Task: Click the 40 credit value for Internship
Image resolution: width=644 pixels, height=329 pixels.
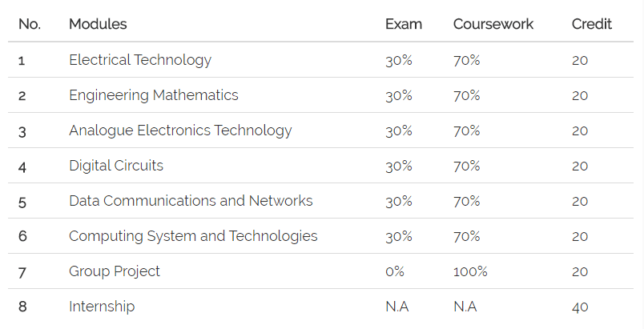Action: tap(580, 307)
